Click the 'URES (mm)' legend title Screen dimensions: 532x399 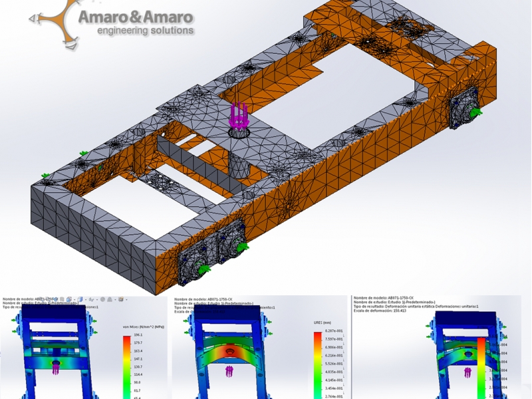321,323
